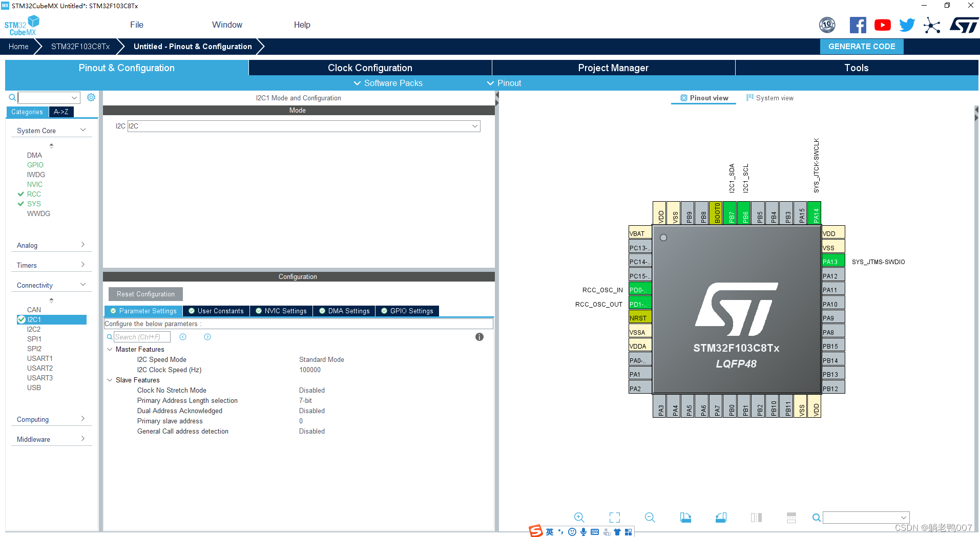Click the GENERATE CODE button

click(x=862, y=46)
